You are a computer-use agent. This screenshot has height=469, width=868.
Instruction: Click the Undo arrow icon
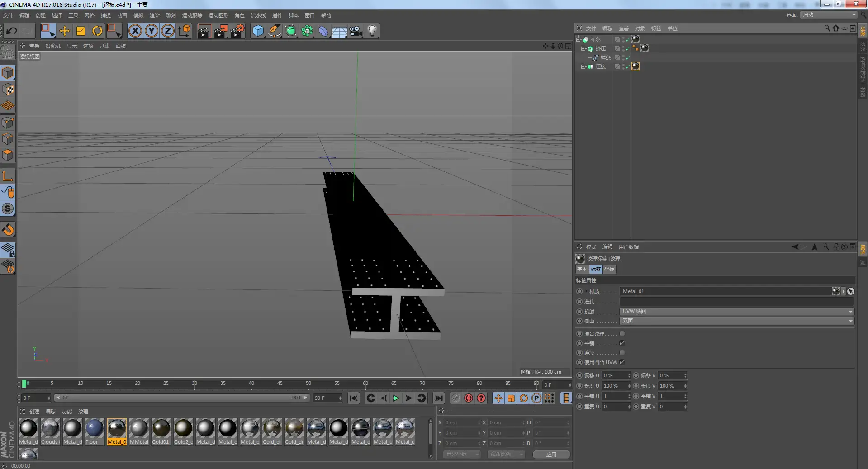[x=12, y=31]
